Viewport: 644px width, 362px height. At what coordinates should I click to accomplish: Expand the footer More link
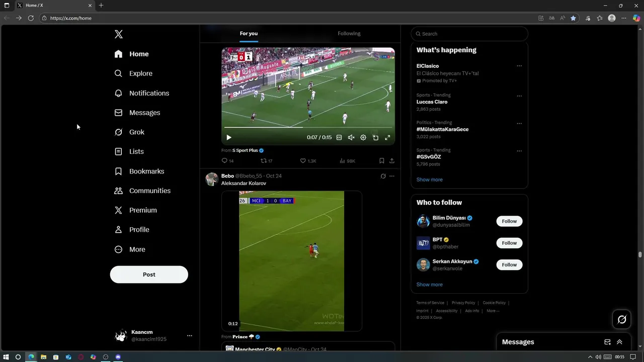pyautogui.click(x=493, y=311)
